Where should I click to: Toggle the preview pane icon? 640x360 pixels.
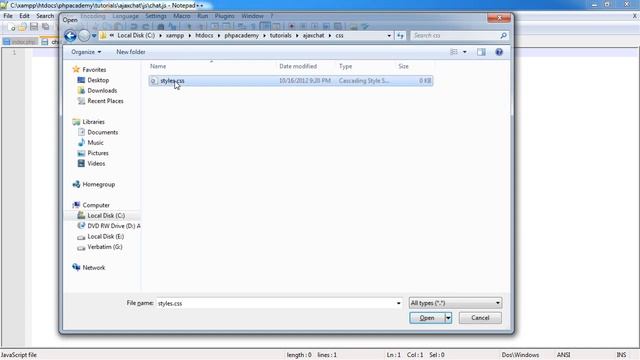(x=481, y=52)
